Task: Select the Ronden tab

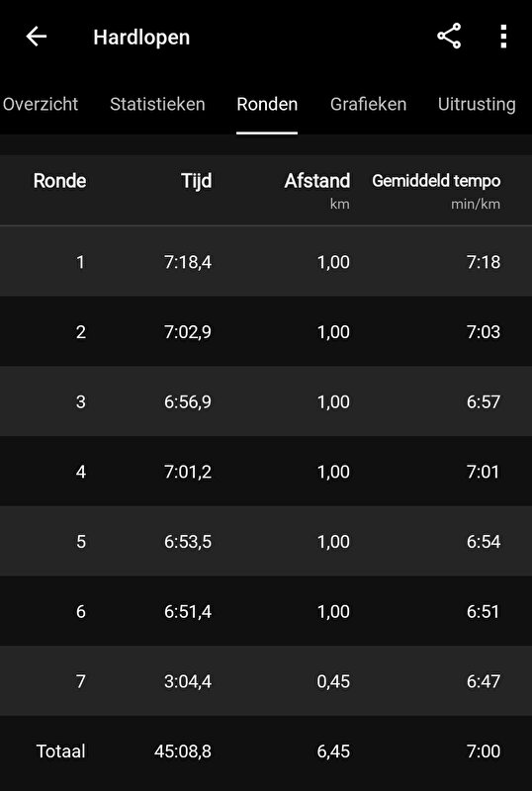Action: [267, 105]
